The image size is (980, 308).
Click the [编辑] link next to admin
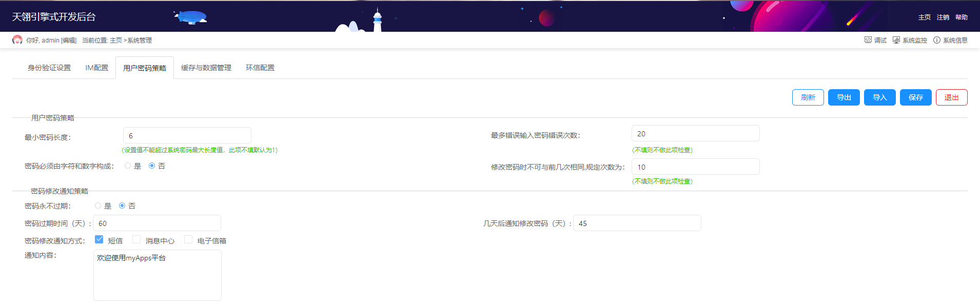pos(69,40)
